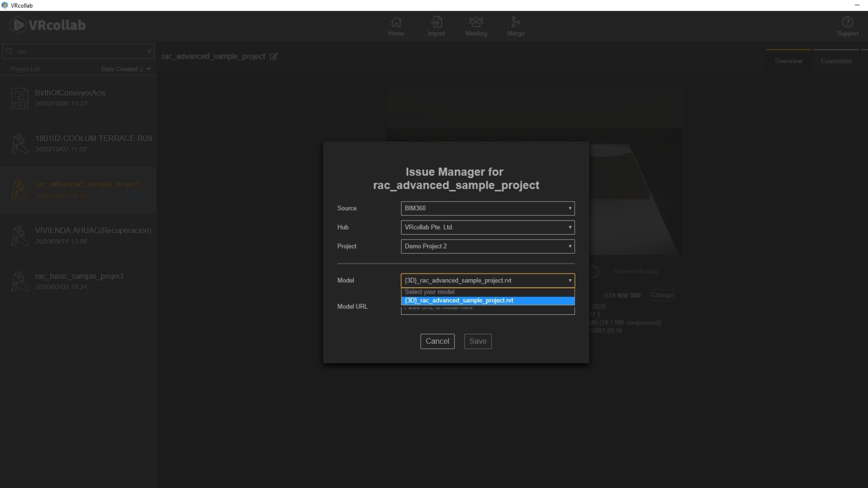This screenshot has height=488, width=868.
Task: Click the BirthOfConveyorAcis FBX file icon
Action: tap(19, 98)
